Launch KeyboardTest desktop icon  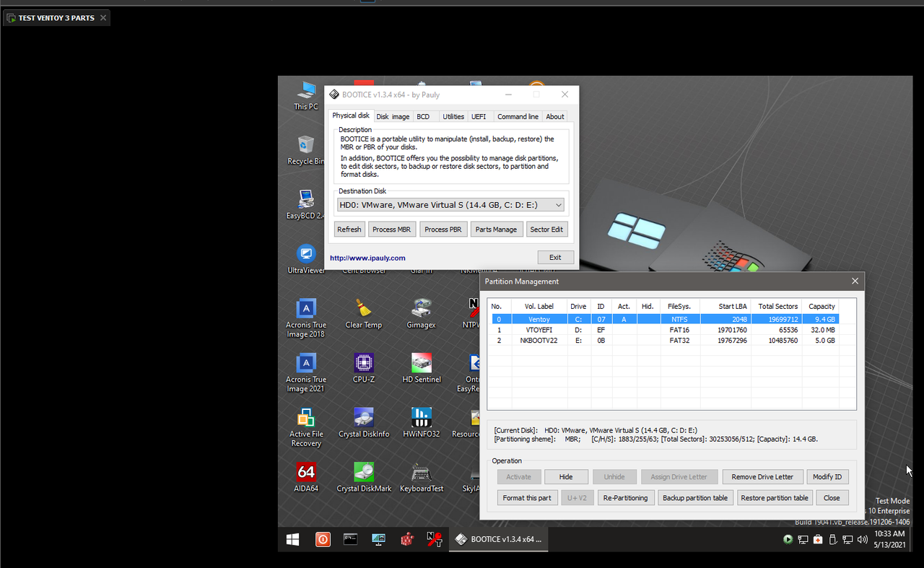422,478
